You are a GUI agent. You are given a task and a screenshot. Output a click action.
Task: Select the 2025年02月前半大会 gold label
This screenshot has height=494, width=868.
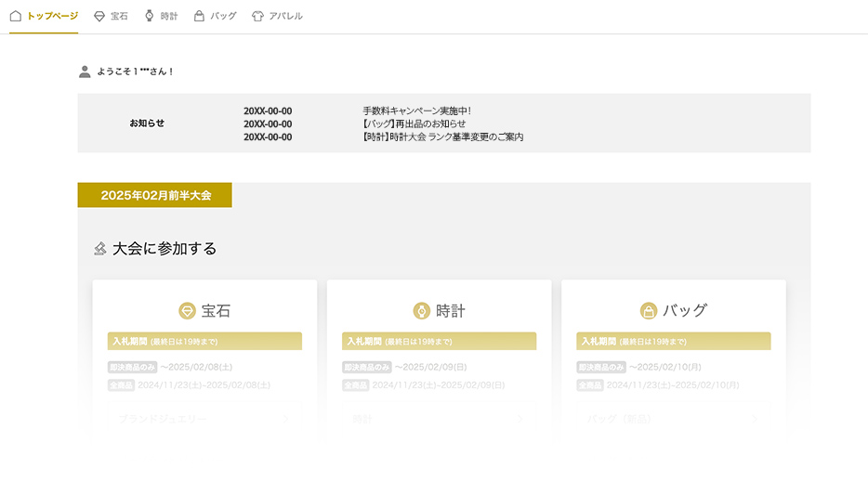click(155, 196)
